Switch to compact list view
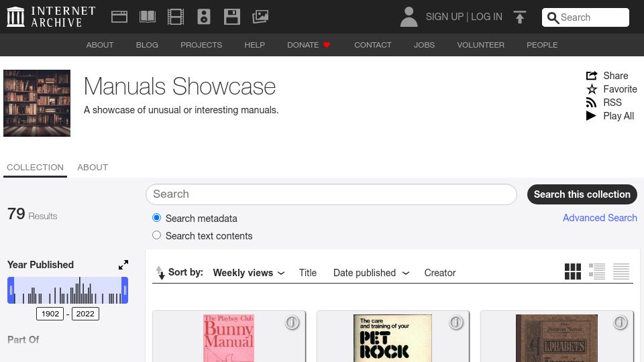 (x=621, y=271)
